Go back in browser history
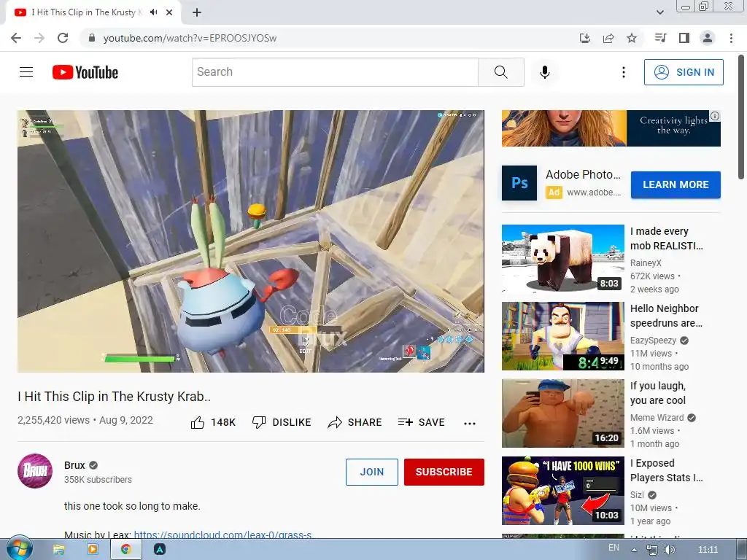Viewport: 747px width, 560px height. [x=16, y=38]
